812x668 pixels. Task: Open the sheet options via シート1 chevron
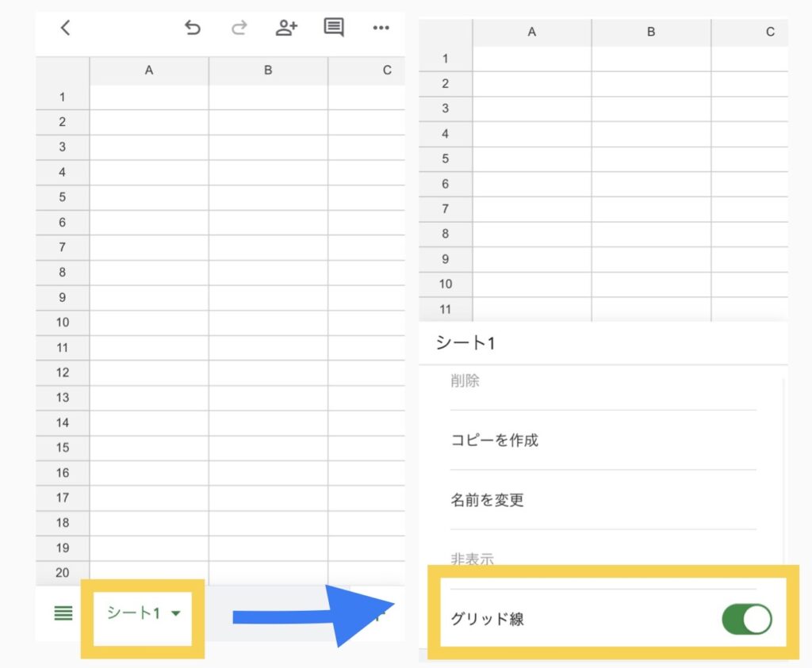click(x=176, y=613)
